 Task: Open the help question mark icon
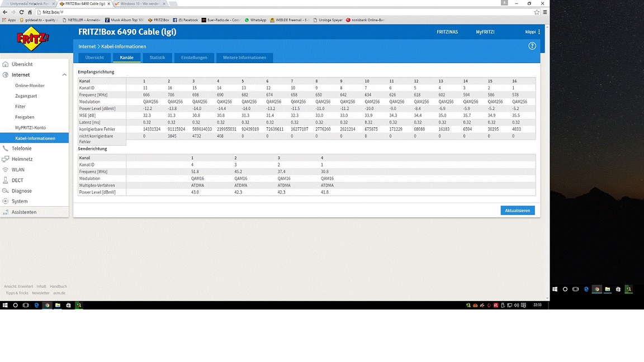pyautogui.click(x=532, y=46)
